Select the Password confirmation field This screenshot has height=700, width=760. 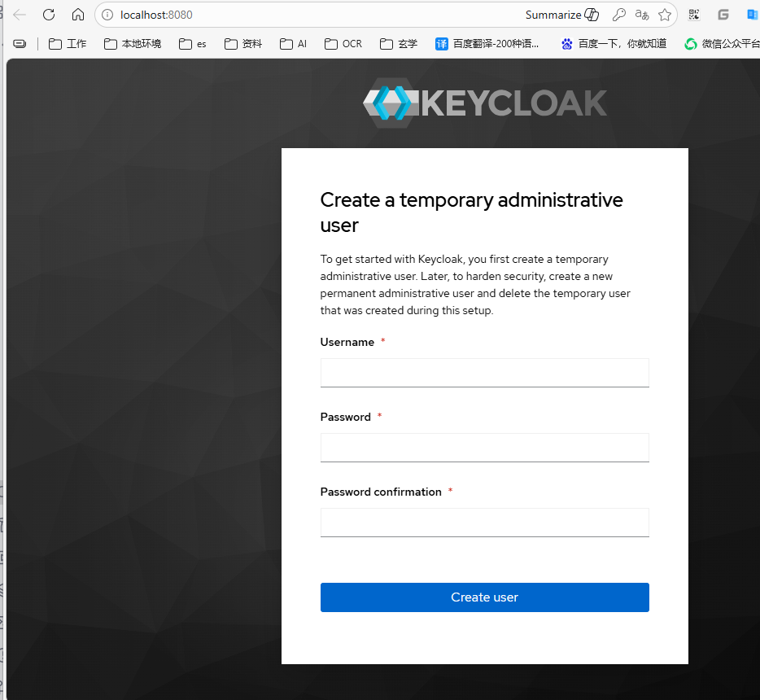click(484, 523)
